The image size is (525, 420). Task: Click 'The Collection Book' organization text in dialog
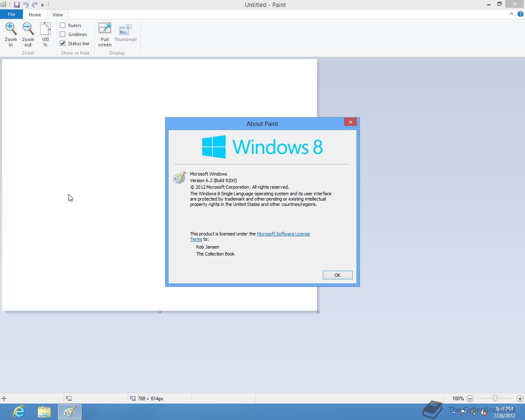pos(215,254)
